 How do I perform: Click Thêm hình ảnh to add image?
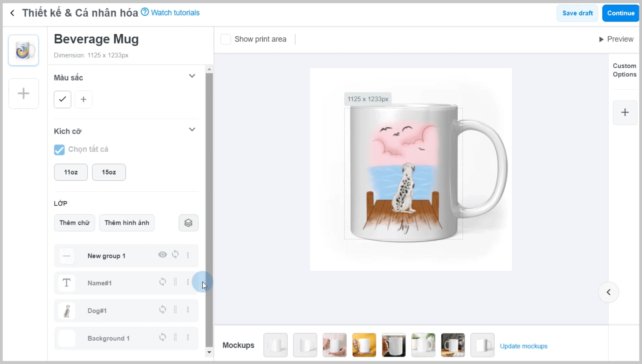(127, 223)
